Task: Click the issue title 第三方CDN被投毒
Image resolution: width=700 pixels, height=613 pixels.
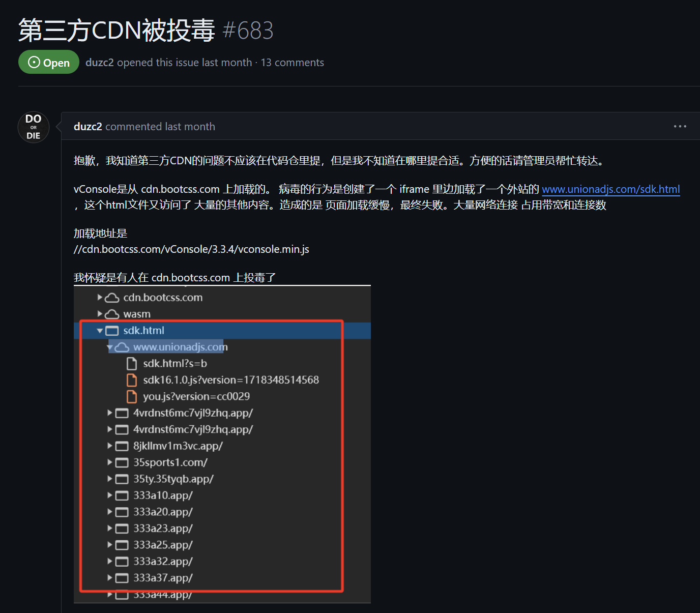Action: click(117, 31)
